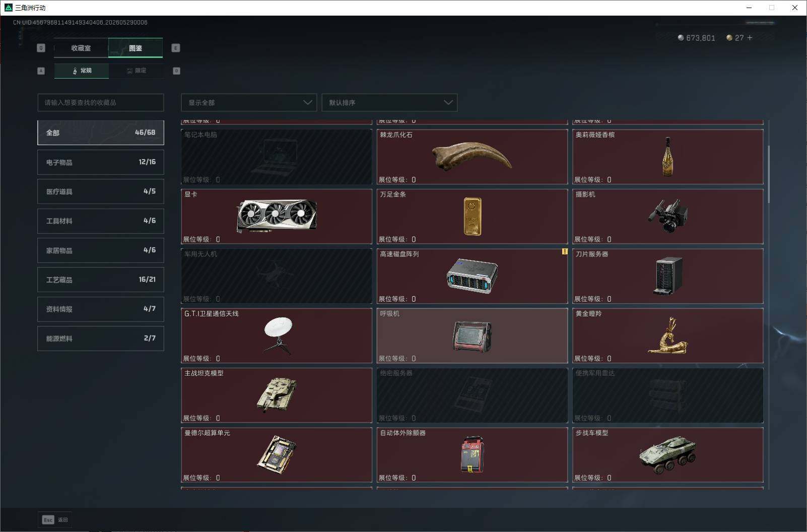Select the 限定 sub-tab
The image size is (807, 532).
[136, 71]
